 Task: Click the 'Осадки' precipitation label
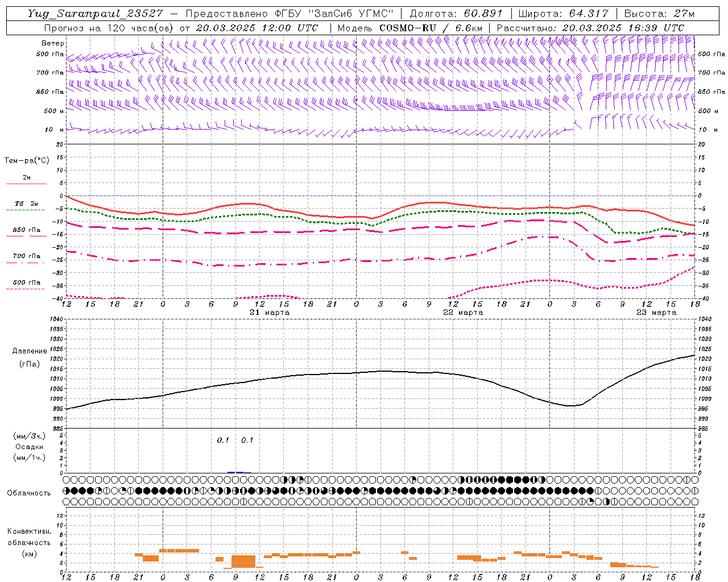[30, 447]
